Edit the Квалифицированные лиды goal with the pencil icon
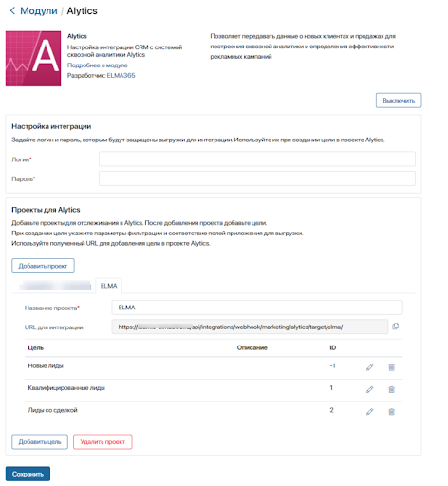448x486 pixels. 369,389
